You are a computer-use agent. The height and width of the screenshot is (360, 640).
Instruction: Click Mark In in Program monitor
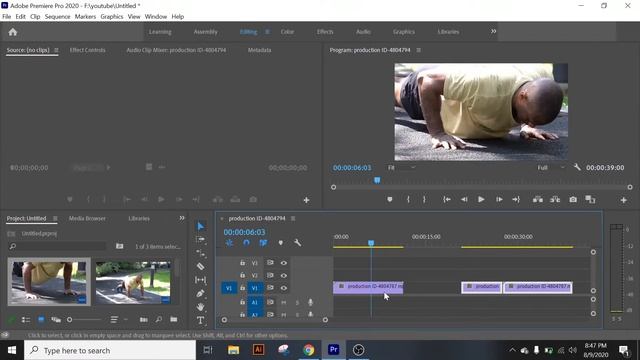pos(408,200)
